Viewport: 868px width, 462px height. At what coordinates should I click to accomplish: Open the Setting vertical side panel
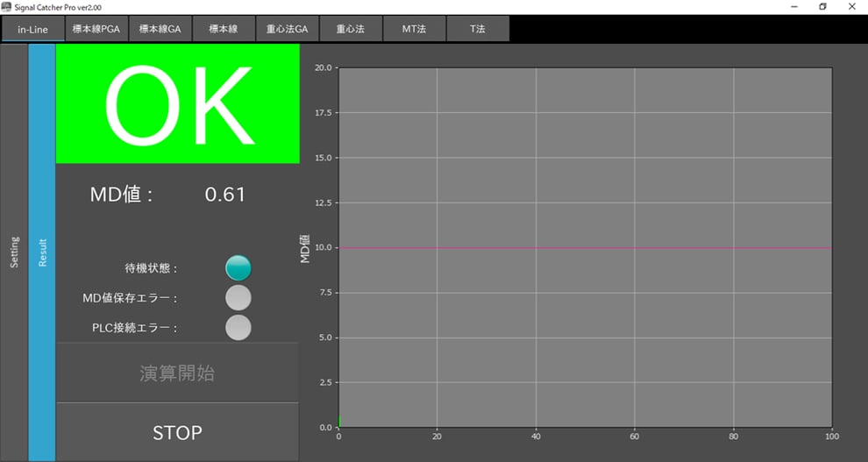point(14,252)
